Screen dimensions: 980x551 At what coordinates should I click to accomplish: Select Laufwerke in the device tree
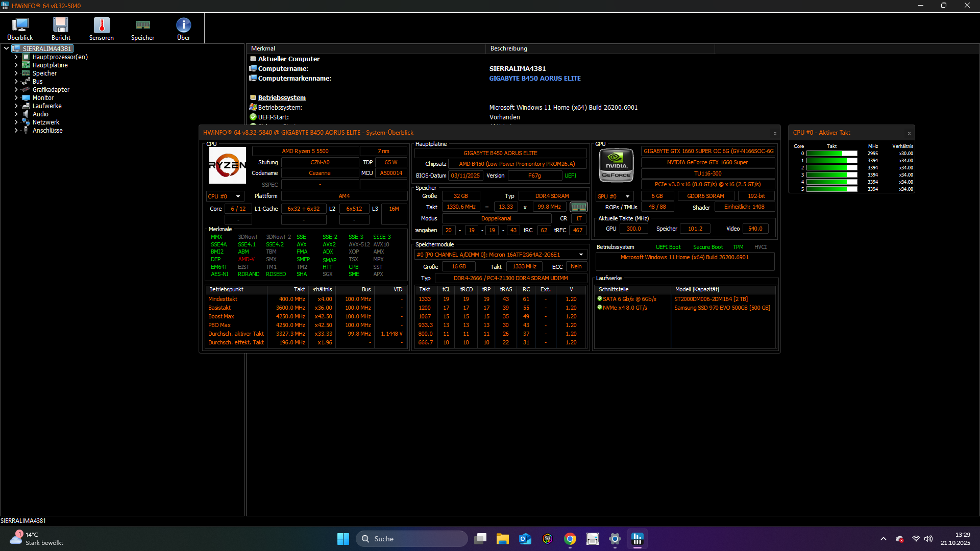pos(47,106)
